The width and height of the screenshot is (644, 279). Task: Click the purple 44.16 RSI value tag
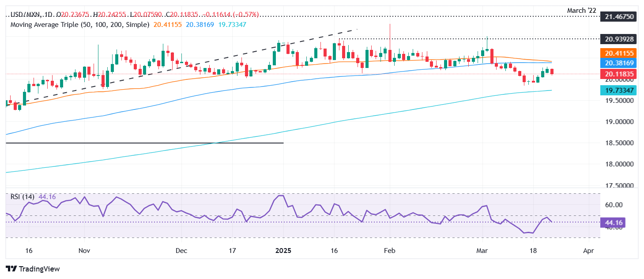(x=613, y=223)
